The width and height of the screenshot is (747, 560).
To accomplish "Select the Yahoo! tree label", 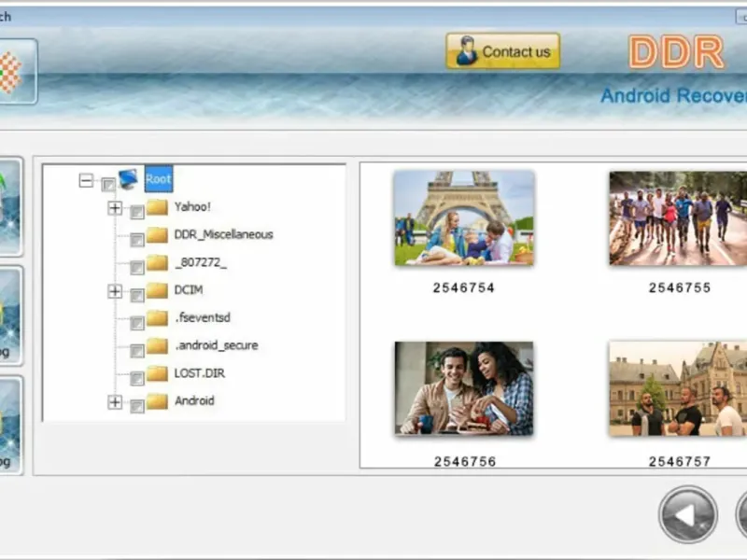I will (192, 206).
